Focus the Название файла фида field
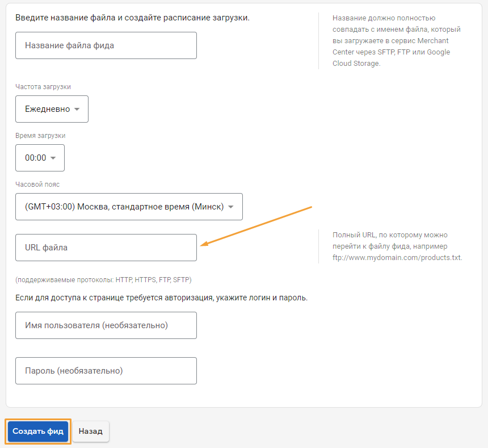The width and height of the screenshot is (488, 448). click(106, 45)
